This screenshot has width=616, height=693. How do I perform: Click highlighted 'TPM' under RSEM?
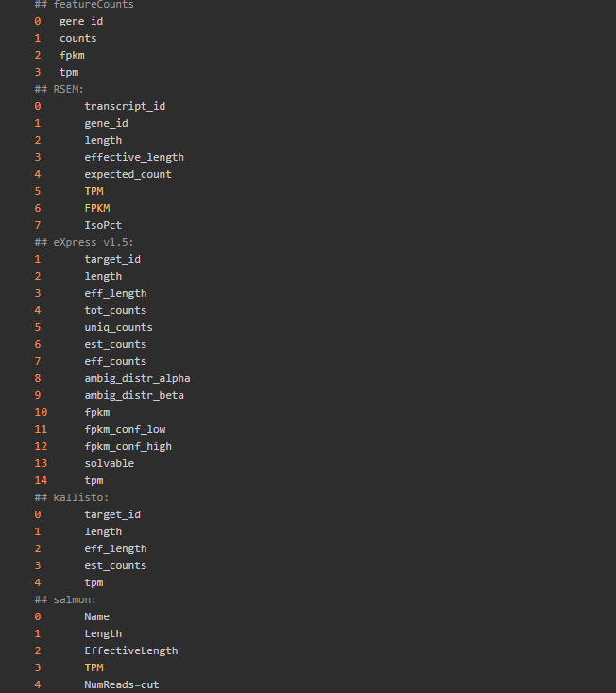pyautogui.click(x=94, y=191)
